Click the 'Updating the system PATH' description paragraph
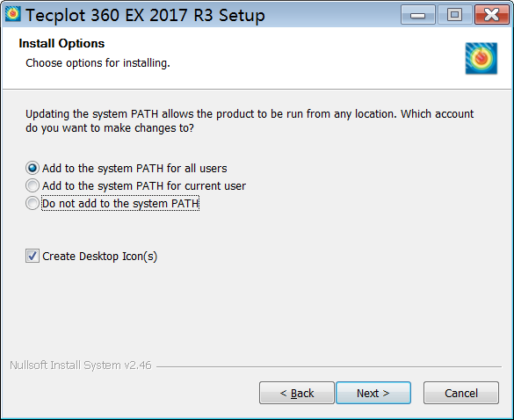 coord(250,121)
